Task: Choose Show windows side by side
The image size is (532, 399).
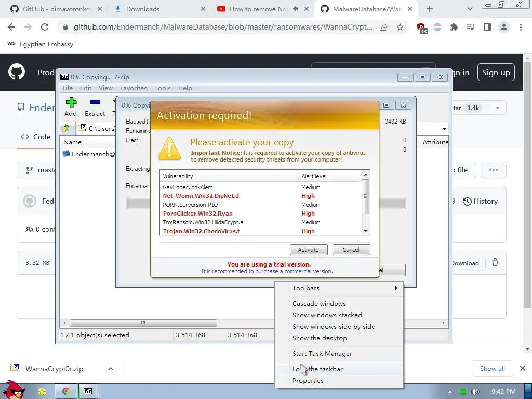Action: pyautogui.click(x=339, y=326)
